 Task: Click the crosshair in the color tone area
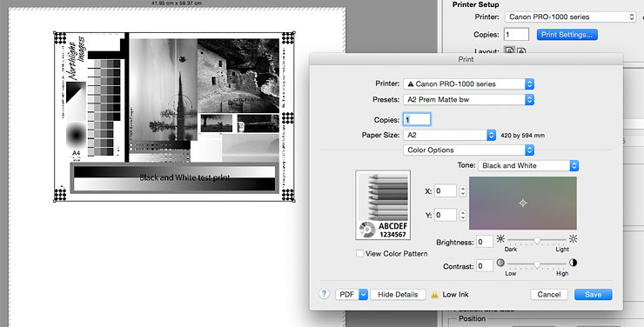coord(522,203)
